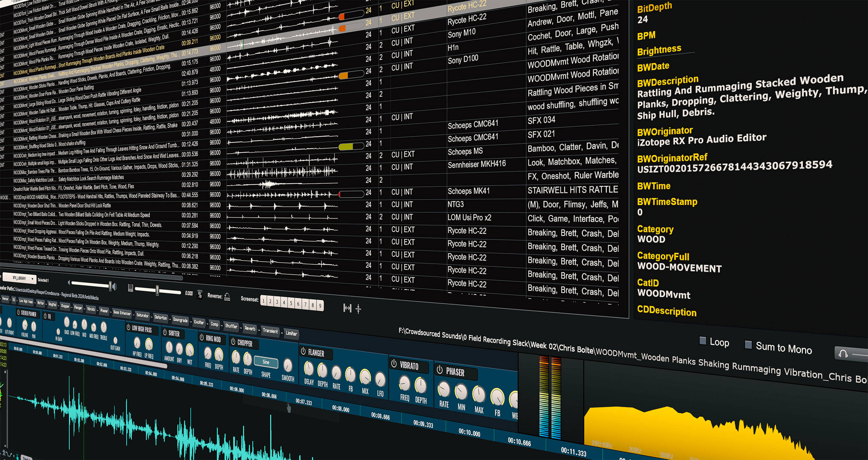Recall Screenset number 5
The height and width of the screenshot is (460, 868).
coord(291,303)
